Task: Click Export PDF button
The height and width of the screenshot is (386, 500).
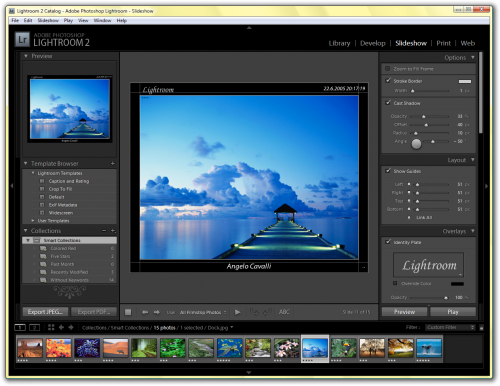Action: point(94,312)
